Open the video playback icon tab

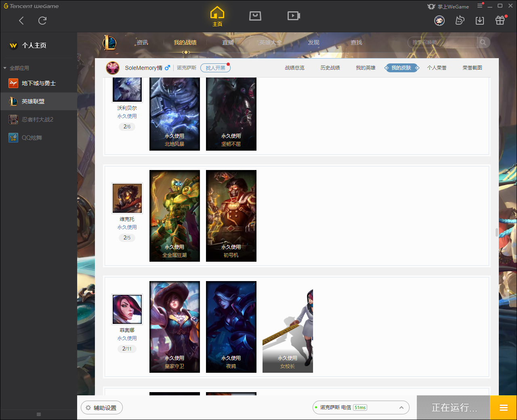(294, 16)
